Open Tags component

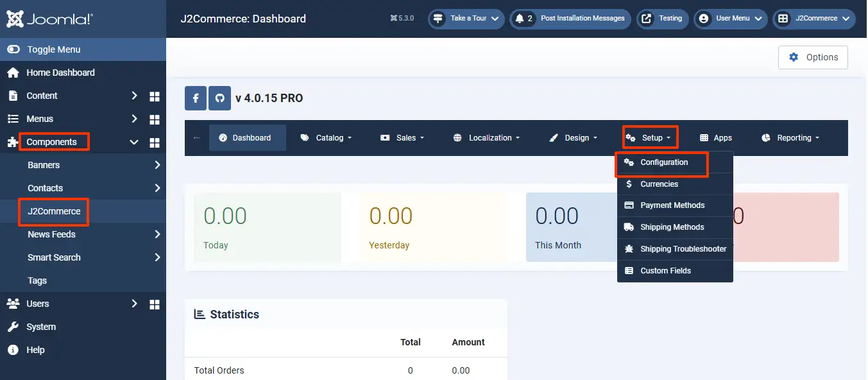click(37, 281)
